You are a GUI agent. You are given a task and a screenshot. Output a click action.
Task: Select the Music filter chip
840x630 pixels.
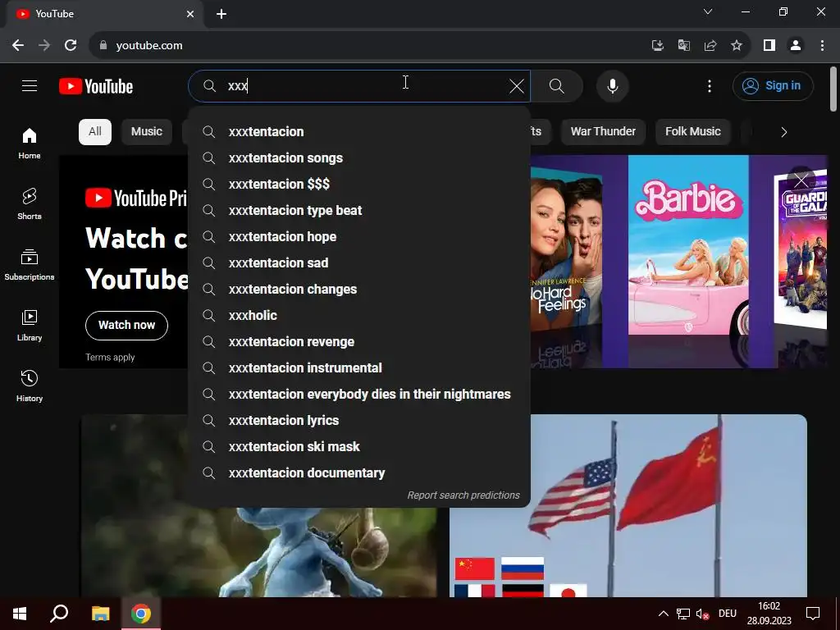(x=147, y=132)
